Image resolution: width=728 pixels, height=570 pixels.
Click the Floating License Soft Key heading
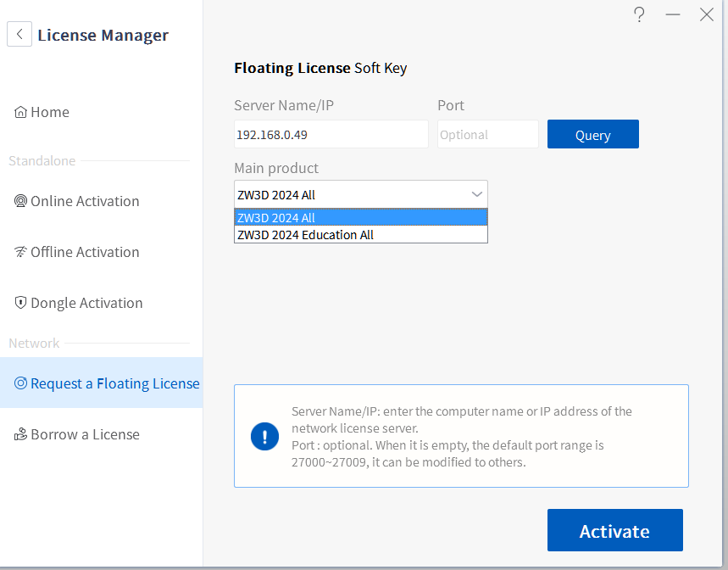point(320,68)
